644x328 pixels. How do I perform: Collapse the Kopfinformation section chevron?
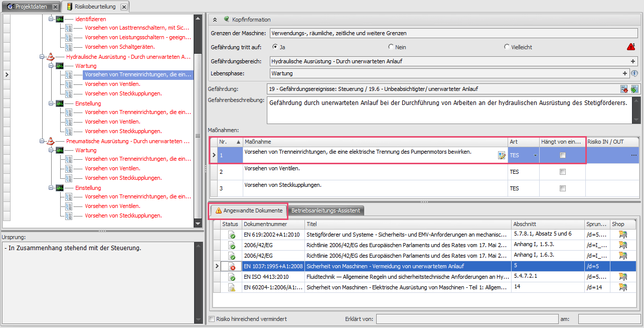(x=215, y=20)
